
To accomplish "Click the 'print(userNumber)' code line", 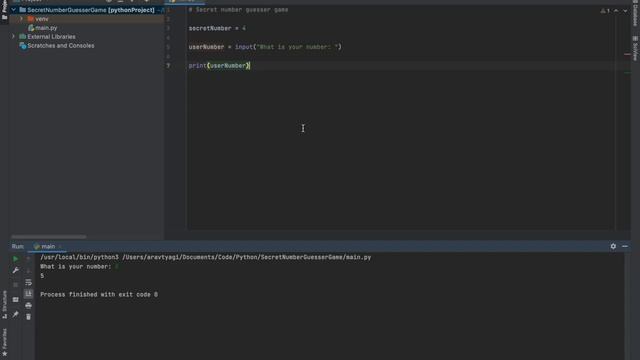I will (x=219, y=66).
